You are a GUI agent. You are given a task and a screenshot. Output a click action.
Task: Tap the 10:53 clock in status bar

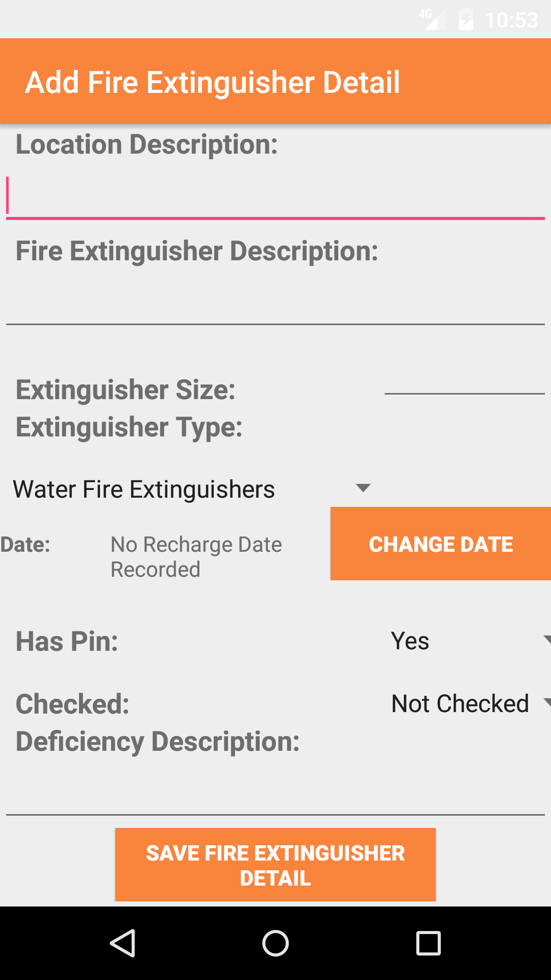pyautogui.click(x=511, y=20)
